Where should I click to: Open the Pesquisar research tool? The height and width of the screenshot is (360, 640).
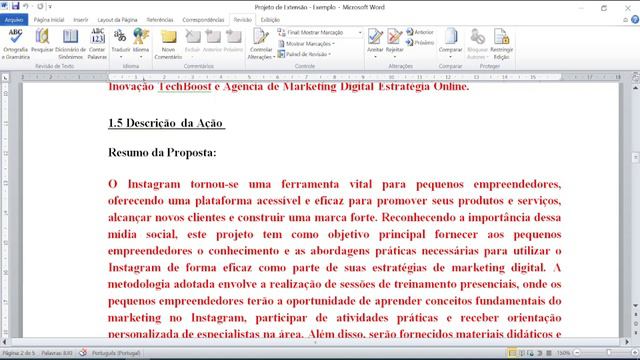42,41
